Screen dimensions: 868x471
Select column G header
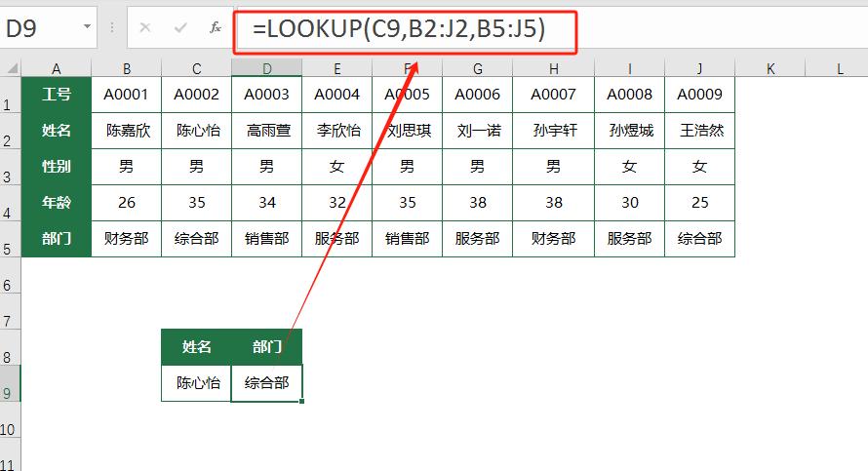coord(477,68)
